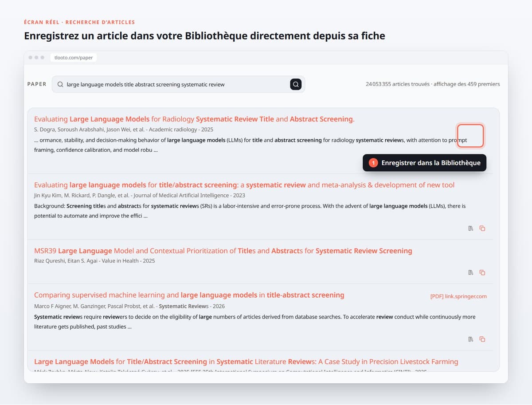Open the MSR39 Contextual Prioritization article
The height and width of the screenshot is (405, 532).
click(223, 251)
